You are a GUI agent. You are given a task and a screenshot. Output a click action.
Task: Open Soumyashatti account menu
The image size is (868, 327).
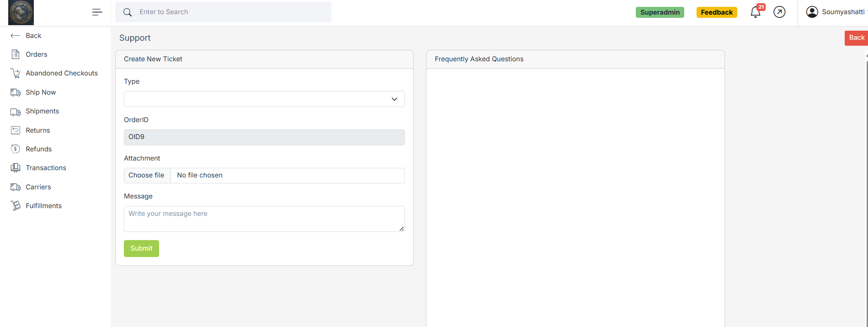tap(842, 12)
